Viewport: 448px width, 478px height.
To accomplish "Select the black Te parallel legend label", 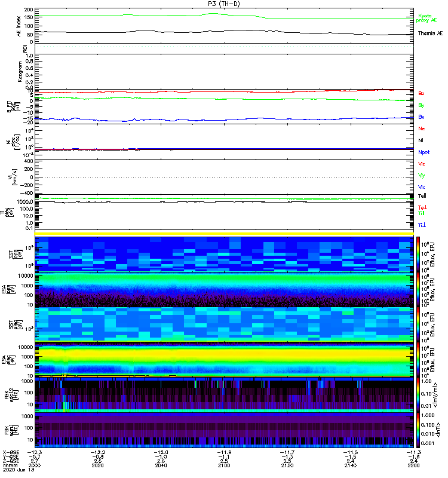I will pos(422,196).
